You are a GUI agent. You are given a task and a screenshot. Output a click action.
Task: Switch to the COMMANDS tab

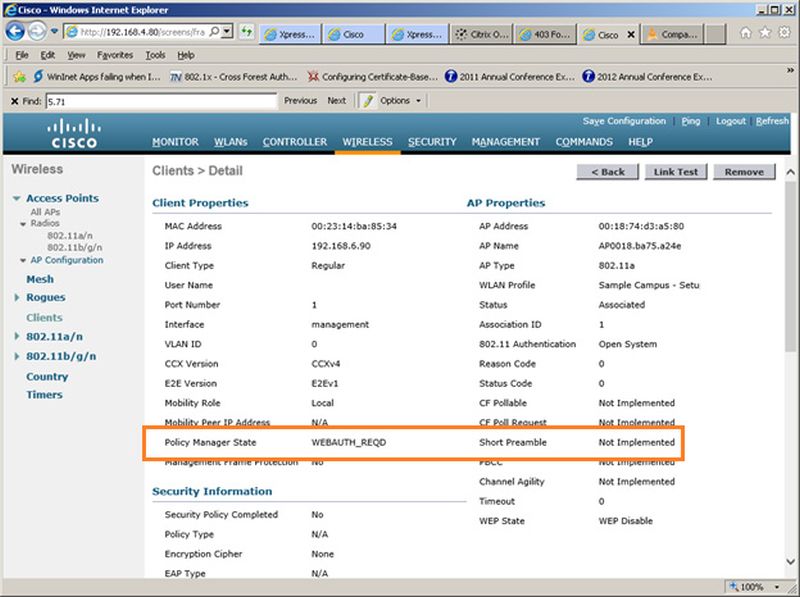coord(584,142)
